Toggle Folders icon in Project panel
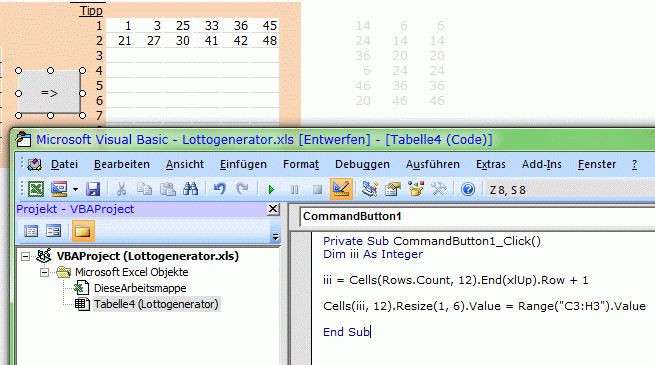The height and width of the screenshot is (365, 655). (83, 231)
